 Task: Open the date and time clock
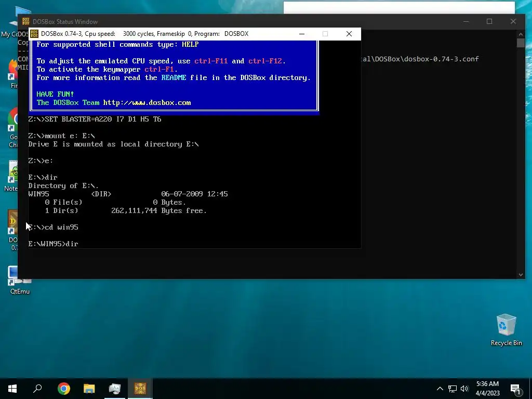tap(487, 389)
